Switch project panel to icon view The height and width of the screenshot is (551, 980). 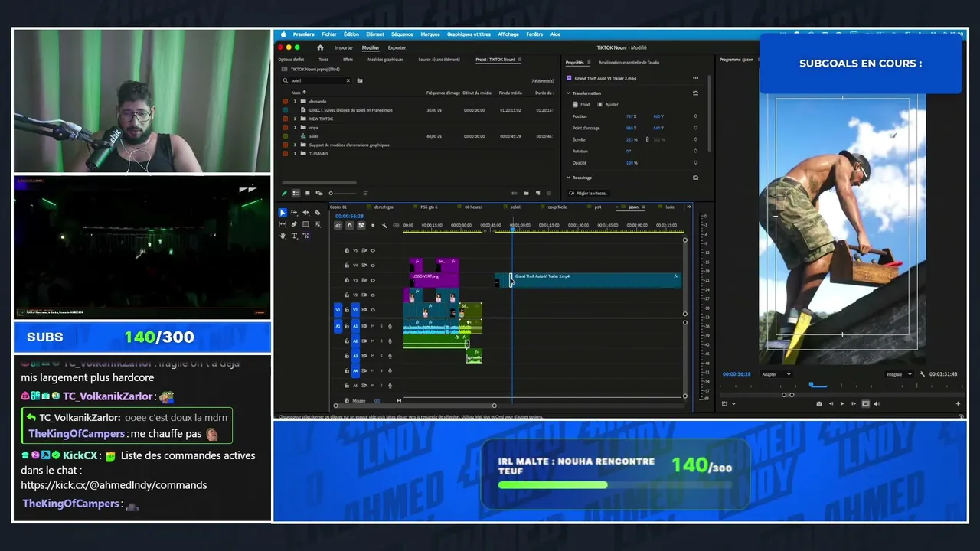pyautogui.click(x=308, y=193)
